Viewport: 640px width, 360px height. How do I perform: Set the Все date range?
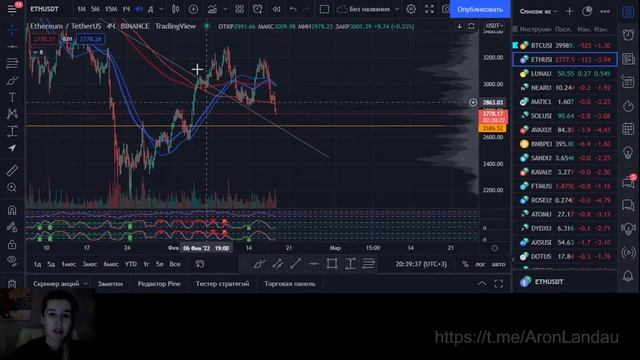(x=175, y=264)
